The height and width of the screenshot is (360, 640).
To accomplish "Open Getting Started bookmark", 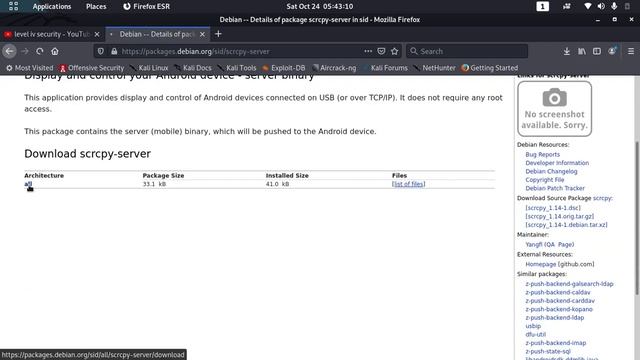I will coord(490,68).
